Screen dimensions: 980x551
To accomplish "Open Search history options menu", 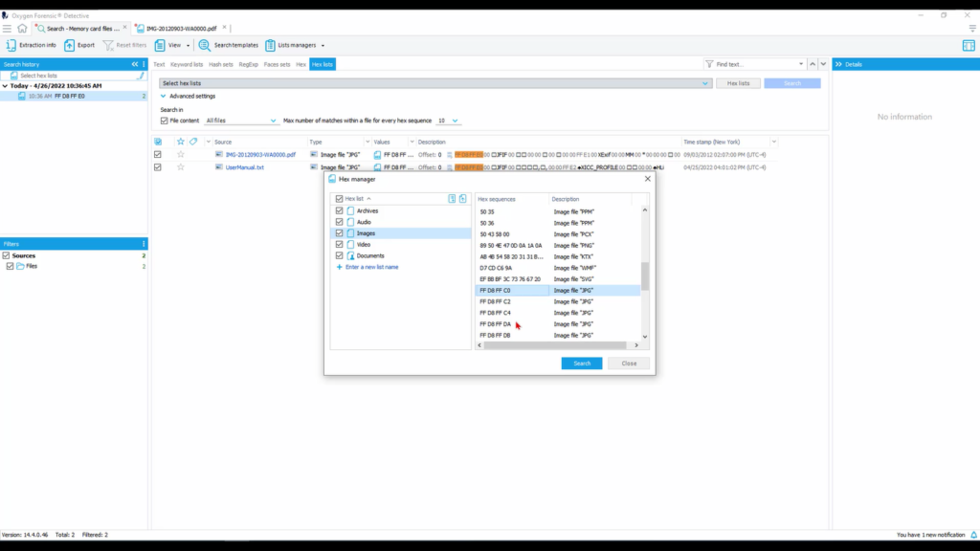I will (x=144, y=64).
